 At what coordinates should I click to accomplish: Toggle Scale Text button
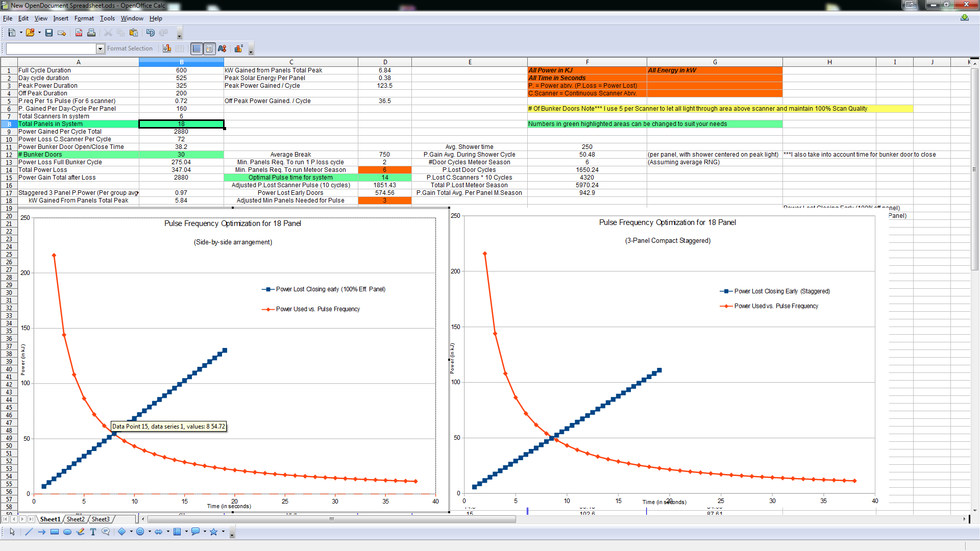[x=222, y=48]
